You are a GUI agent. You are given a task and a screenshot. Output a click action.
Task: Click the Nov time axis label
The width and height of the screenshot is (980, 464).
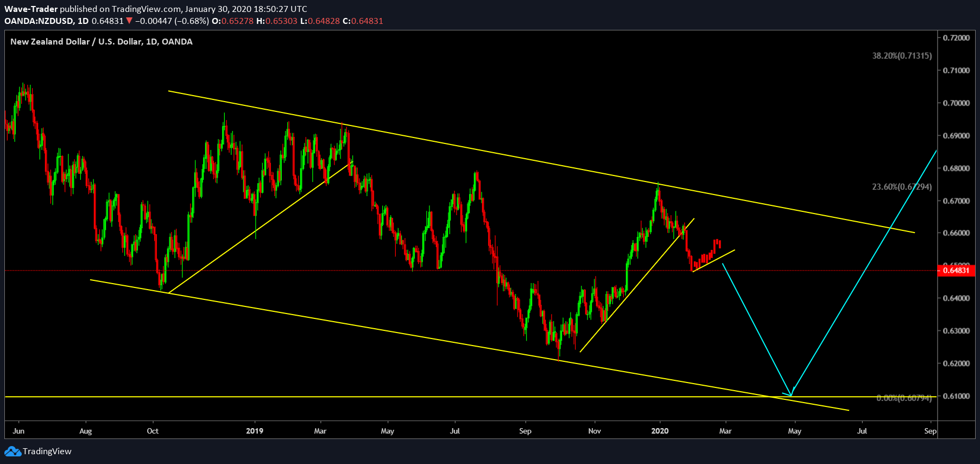pyautogui.click(x=595, y=431)
